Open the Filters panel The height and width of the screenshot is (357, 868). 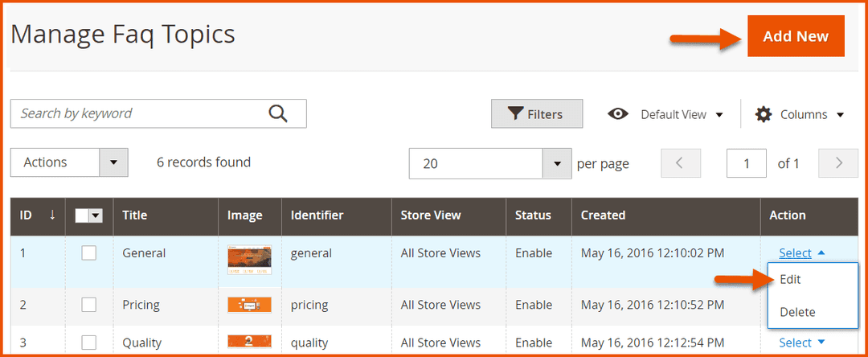(537, 114)
